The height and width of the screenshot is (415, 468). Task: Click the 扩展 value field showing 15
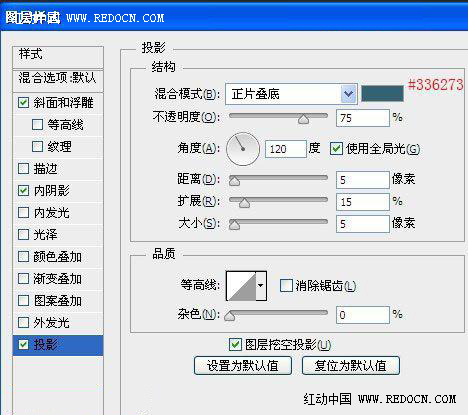click(x=363, y=202)
